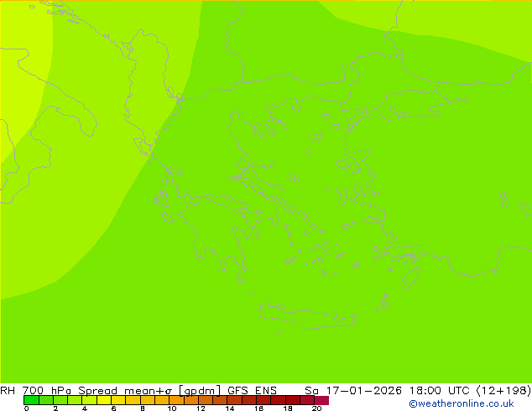
Task: Click the legend swatch starting at value 8
Action: tap(147, 400)
